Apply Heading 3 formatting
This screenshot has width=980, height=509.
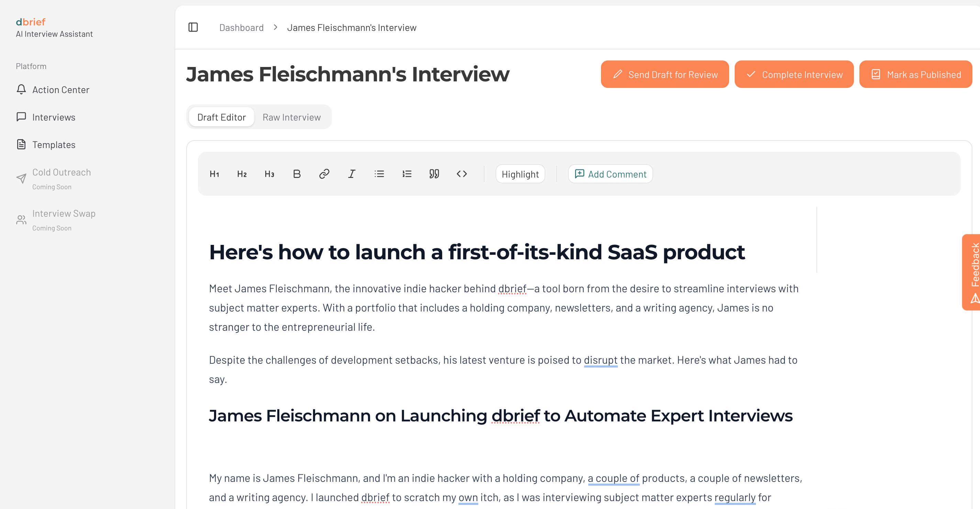[269, 174]
